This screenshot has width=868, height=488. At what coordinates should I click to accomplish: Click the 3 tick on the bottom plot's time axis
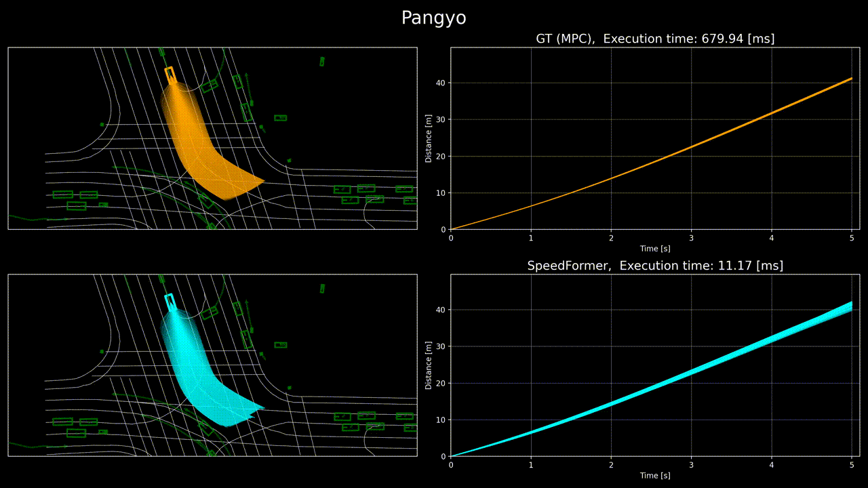pos(691,465)
